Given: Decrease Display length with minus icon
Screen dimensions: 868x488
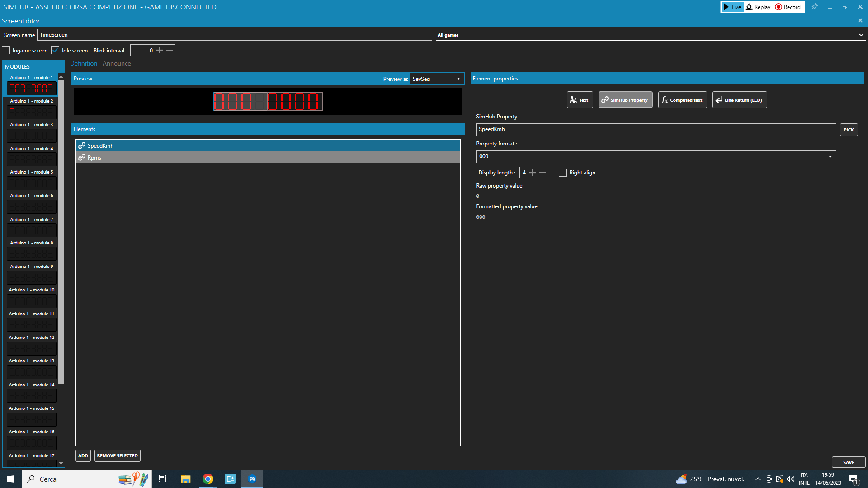Looking at the screenshot, I should point(542,173).
